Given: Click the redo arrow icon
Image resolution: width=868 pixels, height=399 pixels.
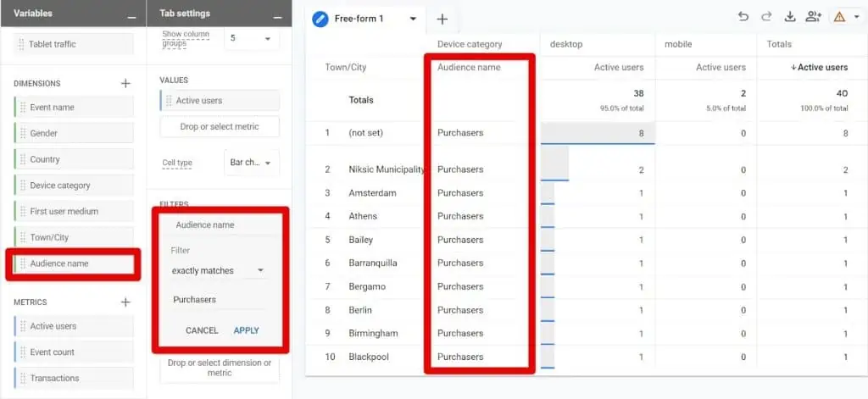Looking at the screenshot, I should 766,17.
